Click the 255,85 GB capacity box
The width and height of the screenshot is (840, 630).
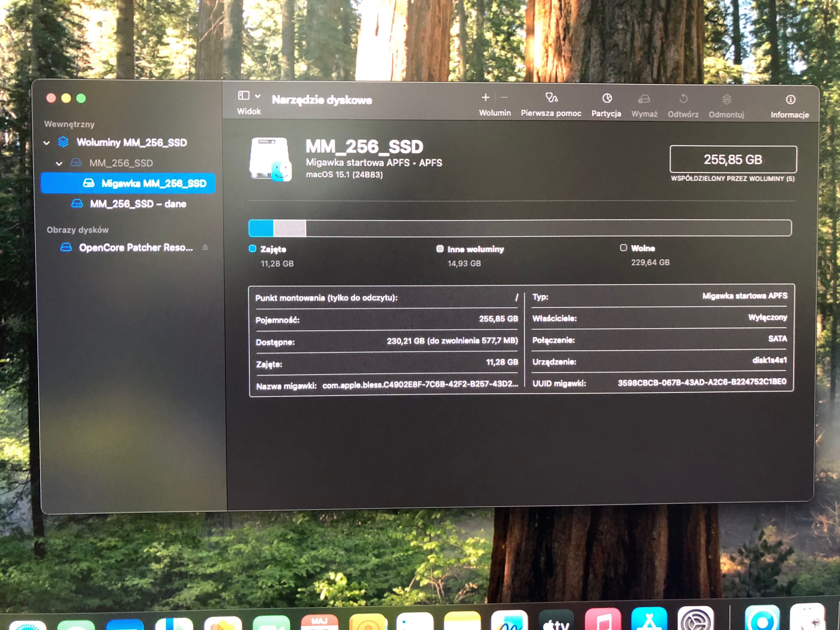(733, 159)
